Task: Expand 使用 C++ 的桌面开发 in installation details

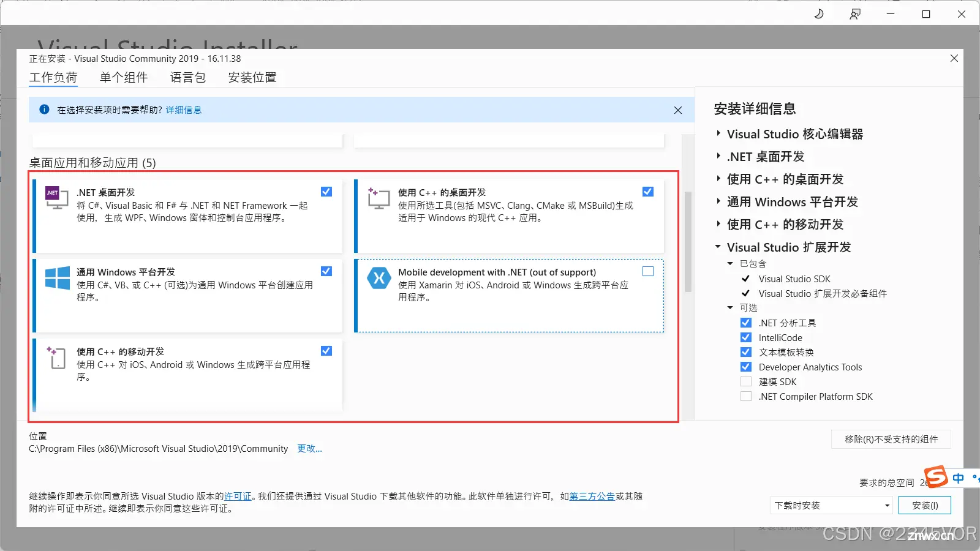Action: pyautogui.click(x=718, y=179)
